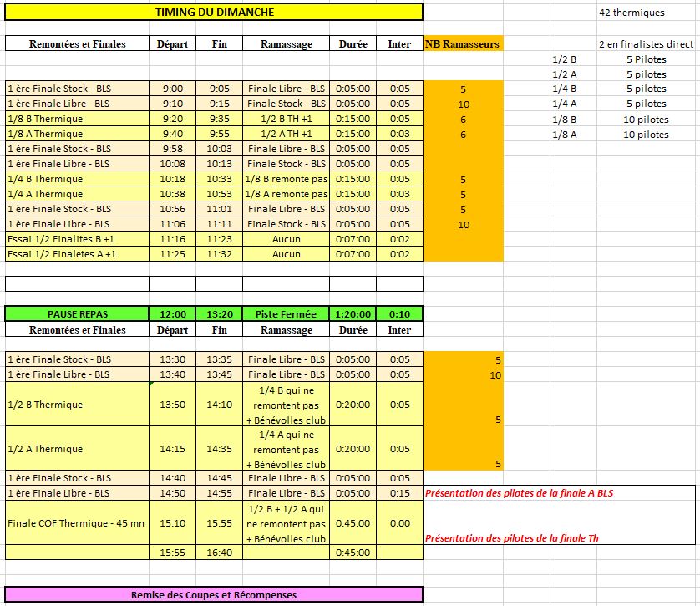Click the 'Piste Fermée' cell
700x606 pixels.
tap(287, 314)
